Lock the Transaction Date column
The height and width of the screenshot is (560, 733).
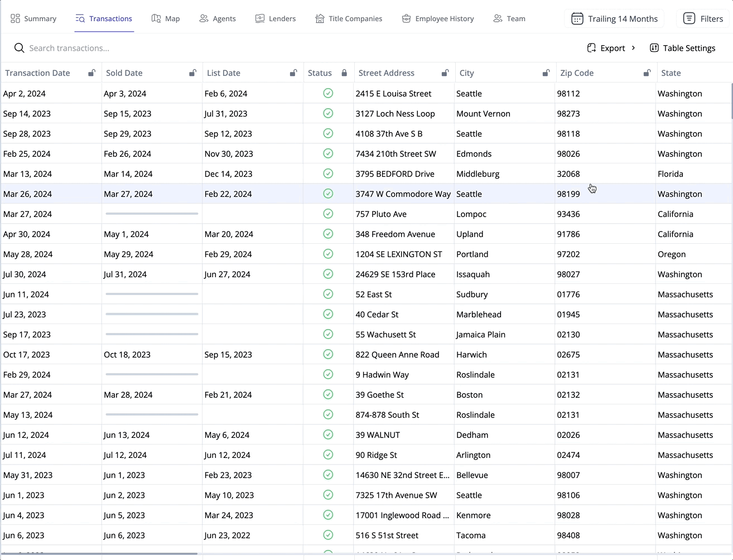click(x=91, y=73)
